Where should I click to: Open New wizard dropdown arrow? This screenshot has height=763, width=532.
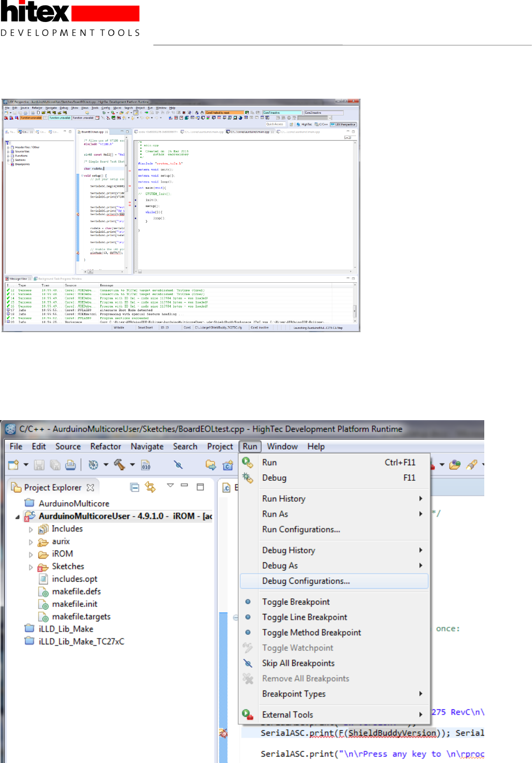(x=26, y=465)
